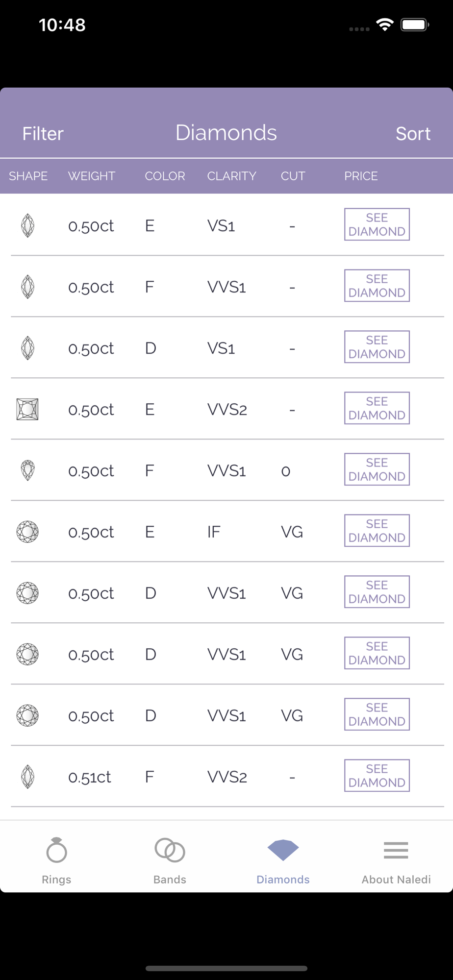This screenshot has height=980, width=453.
Task: Open the Sort options
Action: pos(413,134)
